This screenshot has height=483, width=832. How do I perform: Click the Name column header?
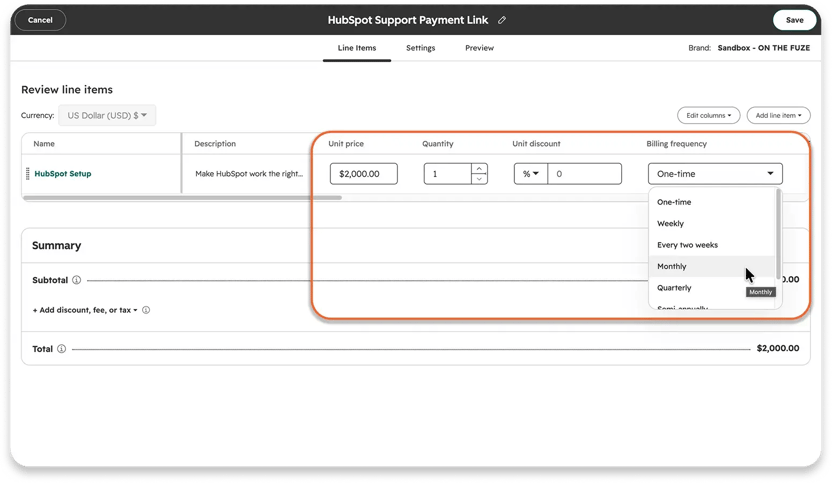click(44, 144)
